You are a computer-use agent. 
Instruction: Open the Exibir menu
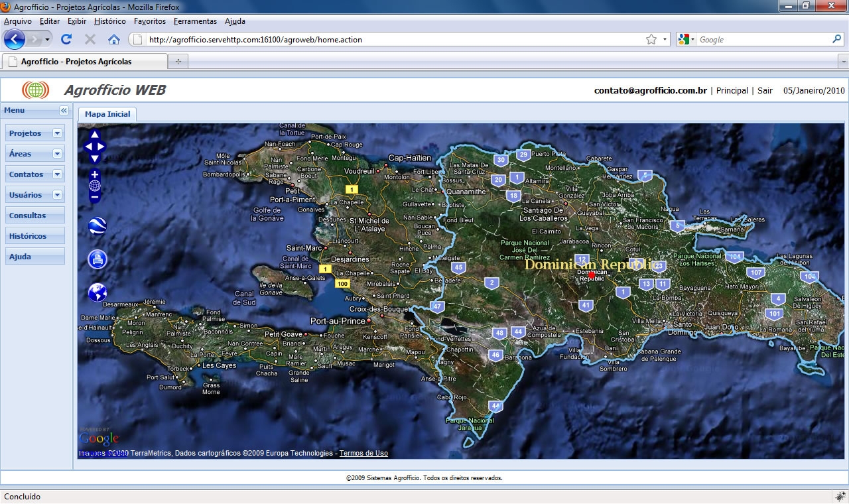77,21
